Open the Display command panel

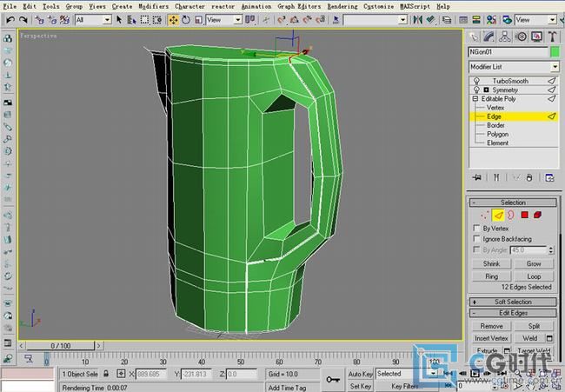[x=536, y=37]
